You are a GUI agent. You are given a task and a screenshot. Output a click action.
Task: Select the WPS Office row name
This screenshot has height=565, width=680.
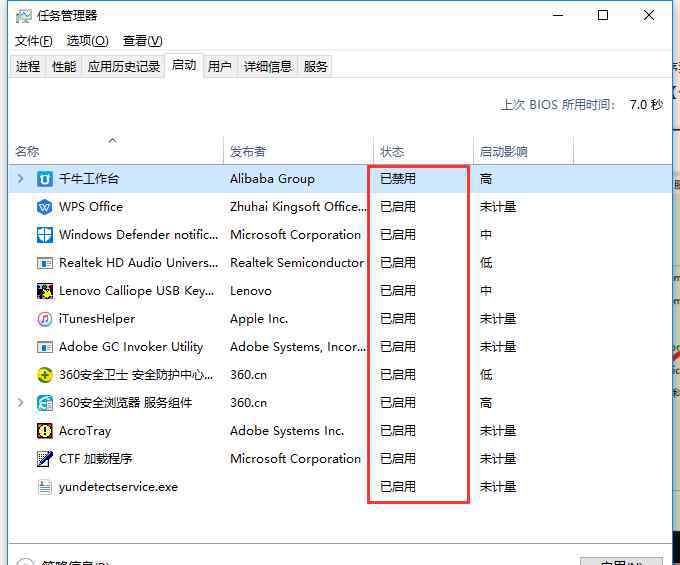pos(91,207)
